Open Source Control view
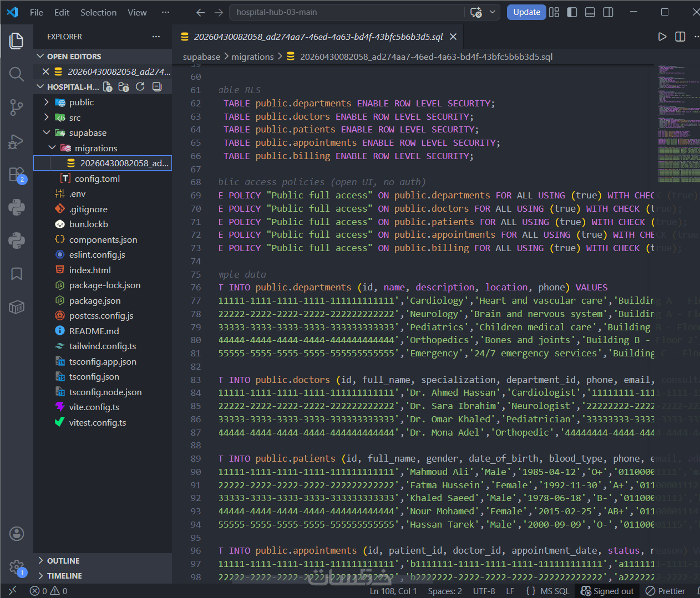This screenshot has height=598, width=700. (x=17, y=108)
